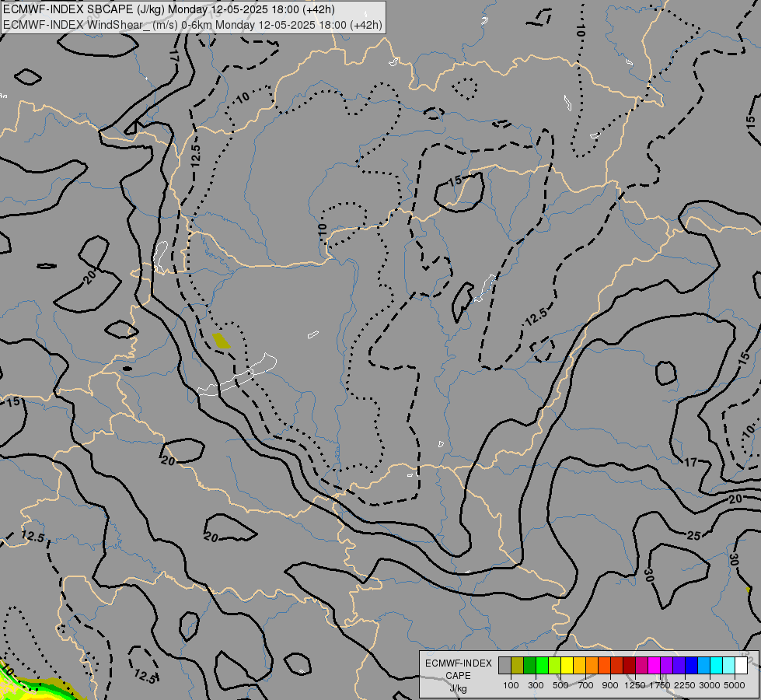Pick the dark red legend swatch
Viewport: 761px width, 700px height.
pos(629,666)
